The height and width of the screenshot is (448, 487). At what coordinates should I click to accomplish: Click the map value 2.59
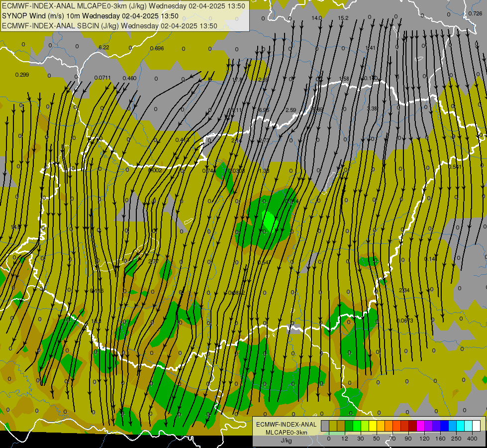(291, 110)
